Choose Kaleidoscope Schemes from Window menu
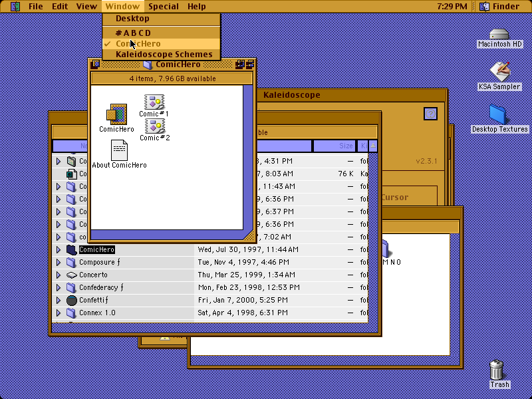532x399 pixels. coord(162,55)
